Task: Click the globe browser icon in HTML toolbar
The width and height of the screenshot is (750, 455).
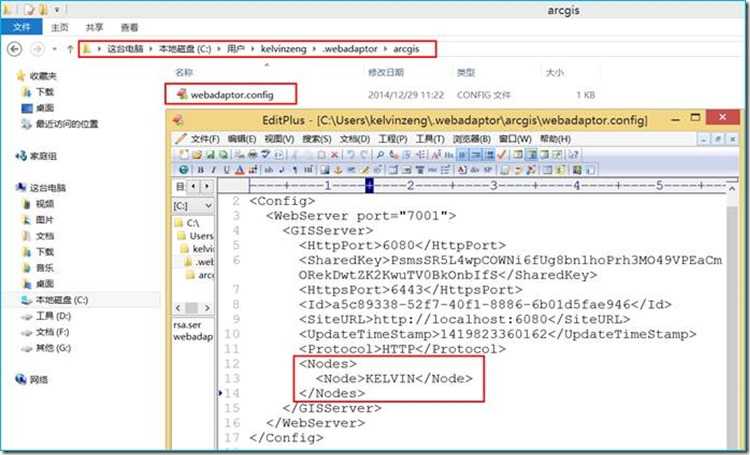Action: pos(183,170)
